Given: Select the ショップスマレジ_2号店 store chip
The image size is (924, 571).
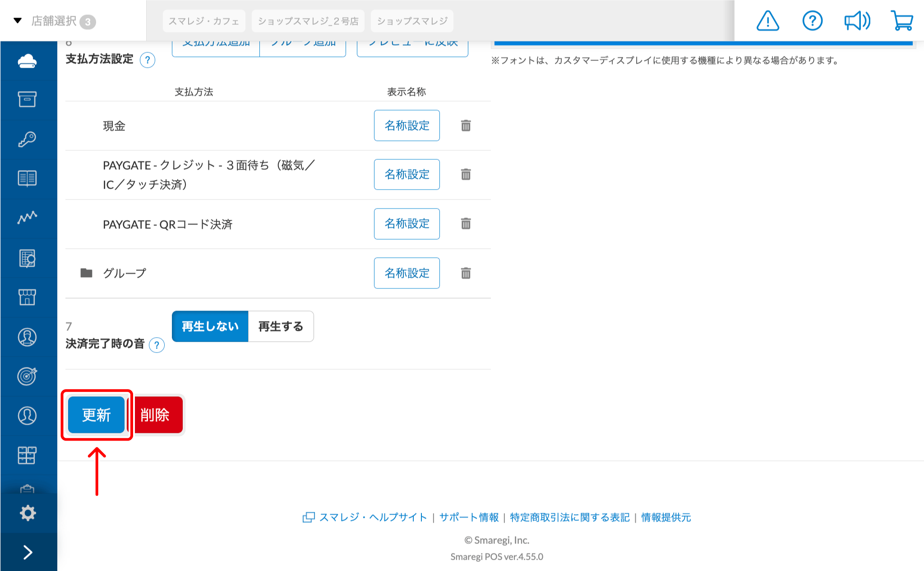Looking at the screenshot, I should tap(308, 21).
